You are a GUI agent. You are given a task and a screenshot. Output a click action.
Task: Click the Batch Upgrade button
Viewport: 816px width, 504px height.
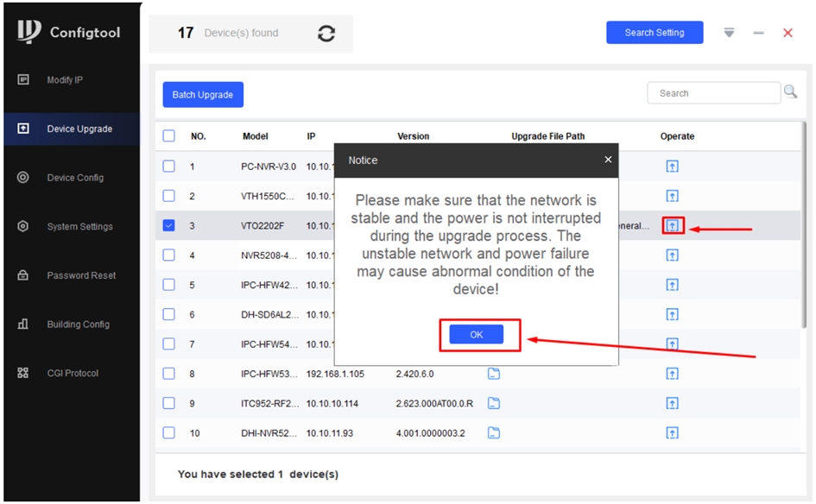pos(203,95)
